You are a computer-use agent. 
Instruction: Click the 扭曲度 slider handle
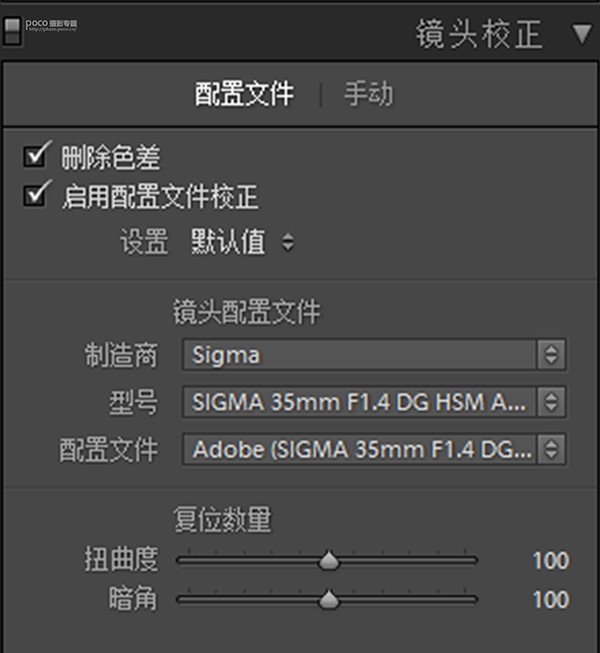pos(329,561)
